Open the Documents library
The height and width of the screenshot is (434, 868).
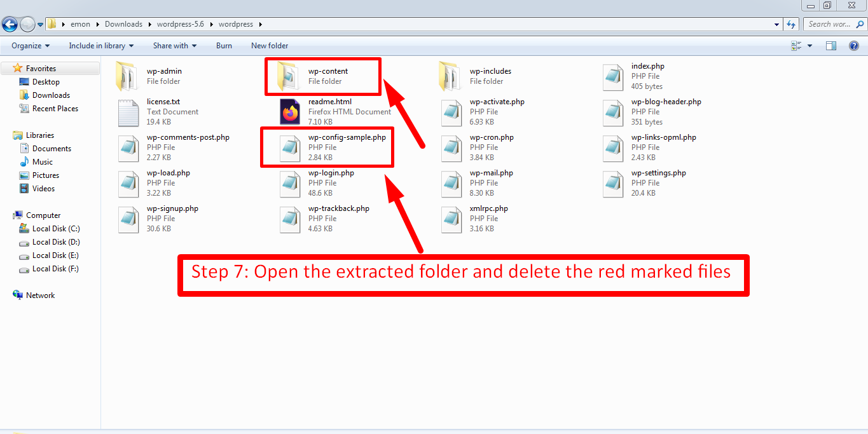point(52,149)
